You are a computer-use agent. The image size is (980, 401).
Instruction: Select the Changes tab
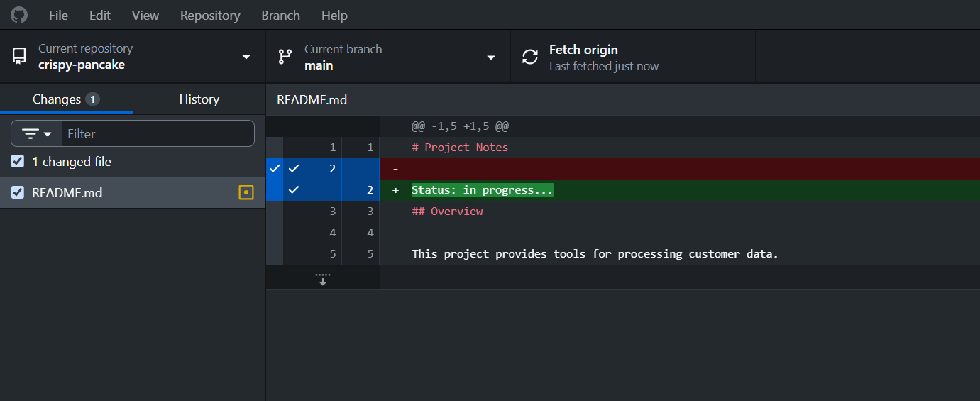pyautogui.click(x=66, y=99)
